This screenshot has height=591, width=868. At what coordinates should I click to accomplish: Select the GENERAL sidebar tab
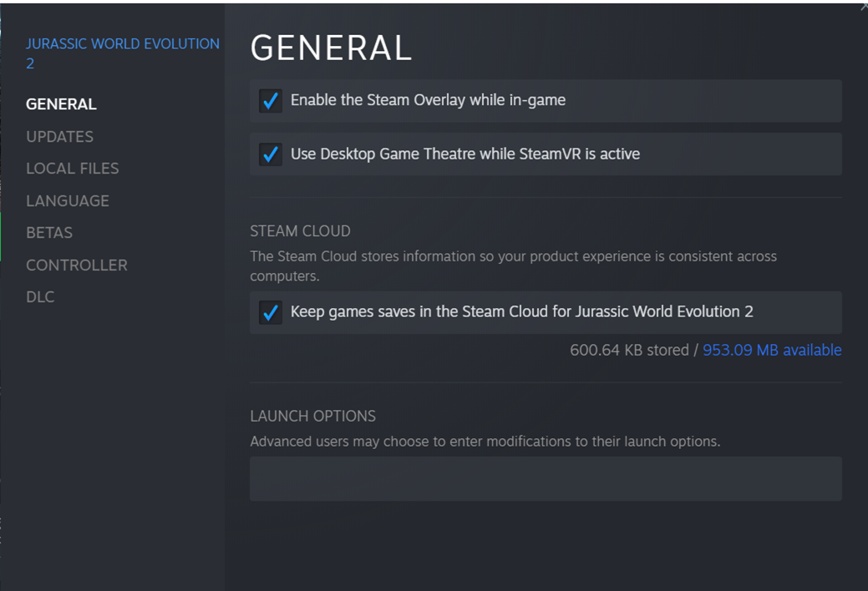61,104
